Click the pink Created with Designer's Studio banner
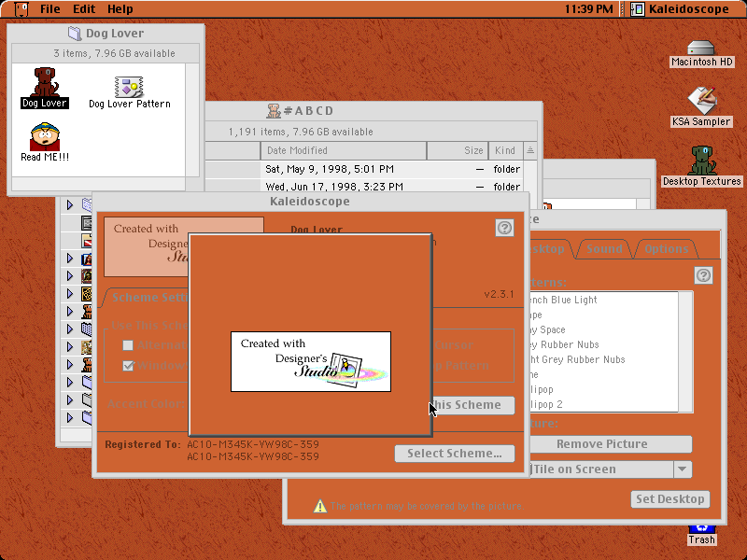747x560 pixels. [x=147, y=246]
